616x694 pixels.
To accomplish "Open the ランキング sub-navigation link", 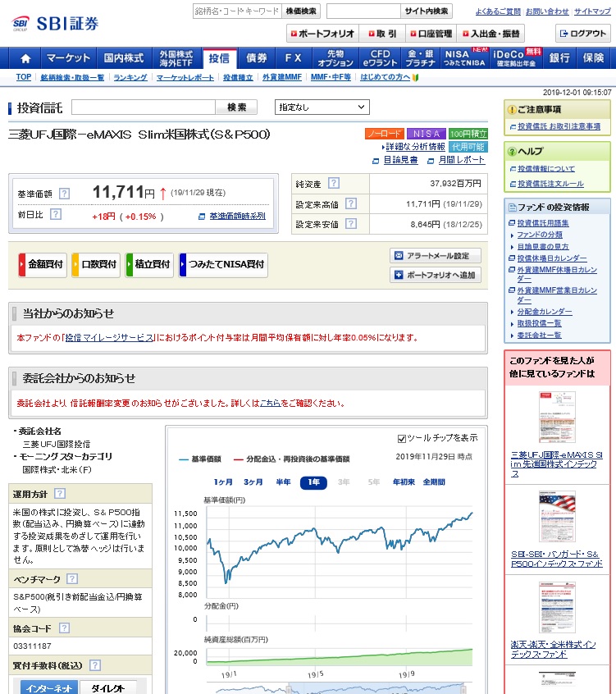I will [130, 77].
